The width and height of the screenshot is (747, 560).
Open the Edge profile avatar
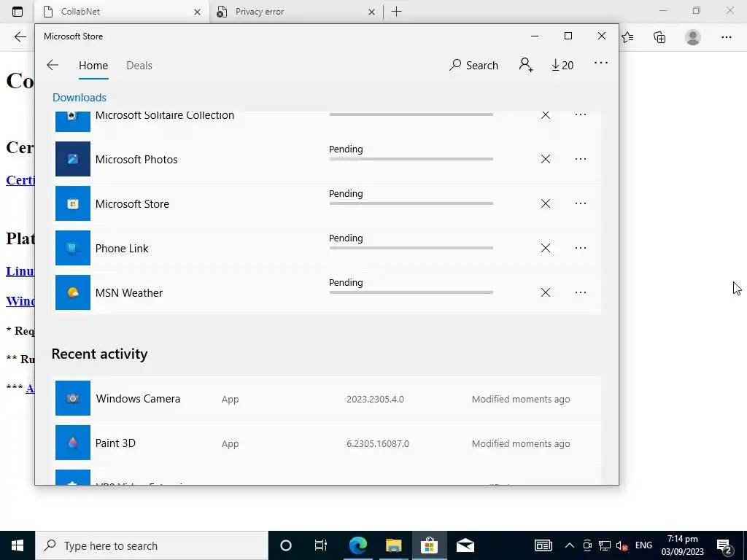(693, 37)
